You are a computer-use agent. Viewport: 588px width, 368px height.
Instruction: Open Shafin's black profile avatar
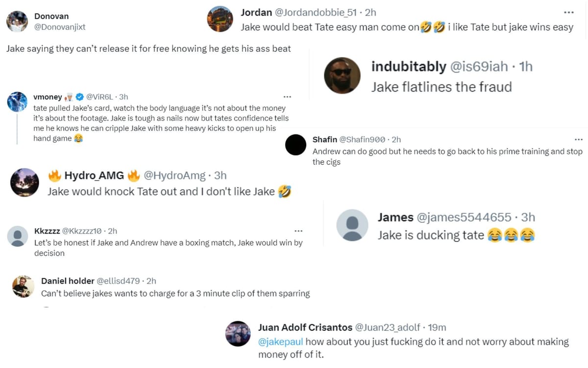(x=295, y=145)
